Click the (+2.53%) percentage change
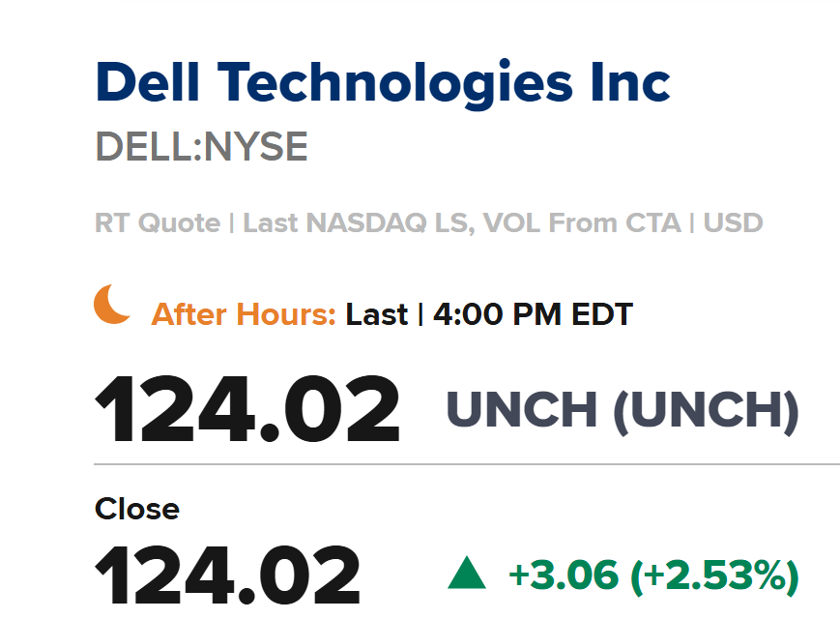This screenshot has width=840, height=619. (x=715, y=576)
